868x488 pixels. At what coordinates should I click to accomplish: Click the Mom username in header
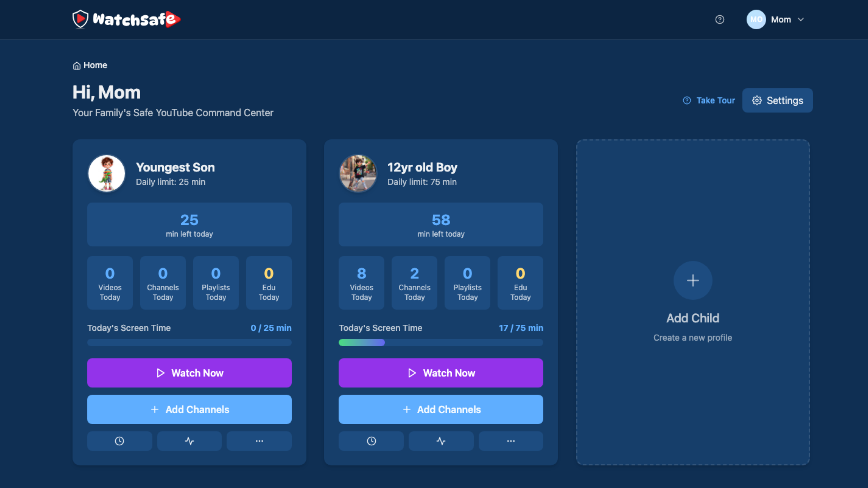click(x=781, y=19)
